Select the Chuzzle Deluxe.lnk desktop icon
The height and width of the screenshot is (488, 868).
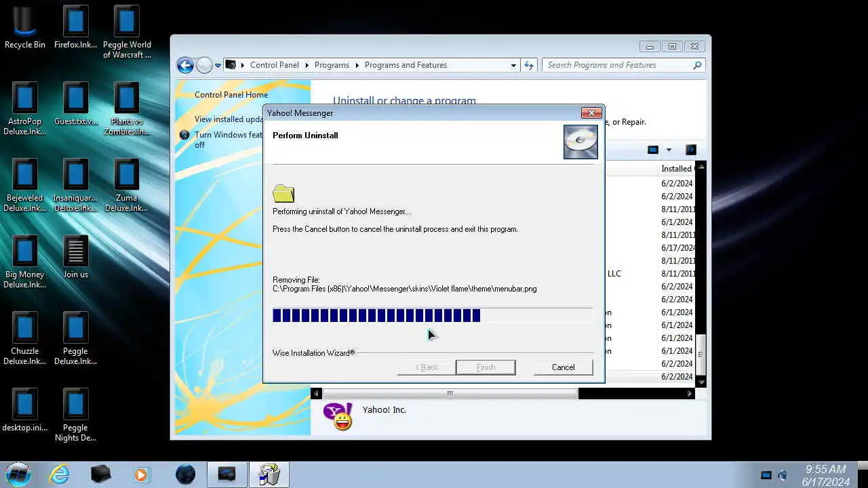(x=25, y=338)
